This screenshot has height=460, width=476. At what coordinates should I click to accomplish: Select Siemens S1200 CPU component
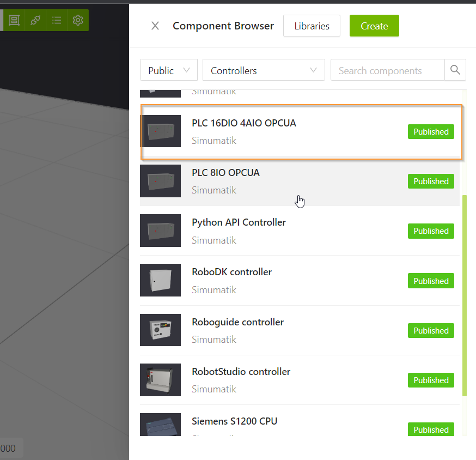[x=300, y=421]
